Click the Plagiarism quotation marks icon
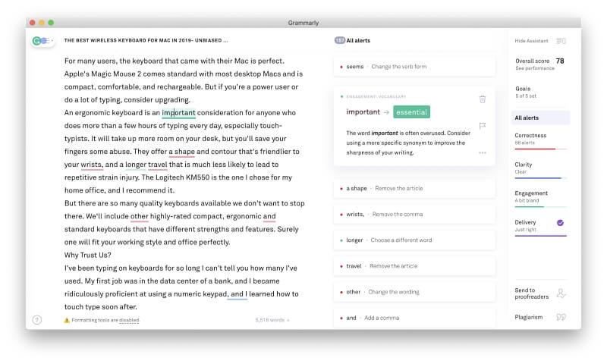 [x=561, y=317]
